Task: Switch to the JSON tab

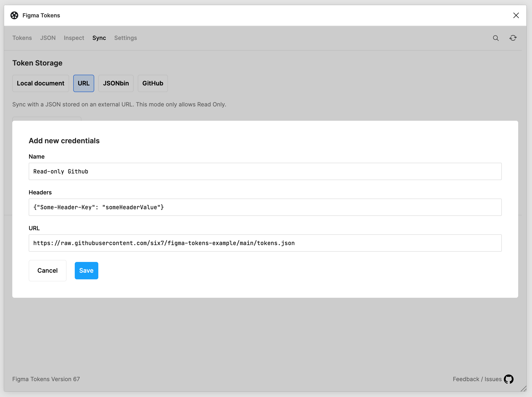Action: coord(48,38)
